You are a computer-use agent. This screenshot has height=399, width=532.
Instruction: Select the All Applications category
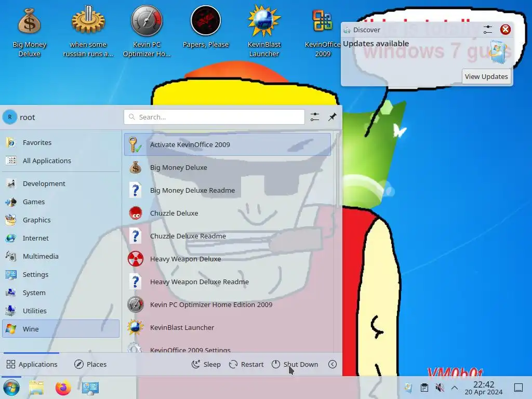(x=61, y=161)
